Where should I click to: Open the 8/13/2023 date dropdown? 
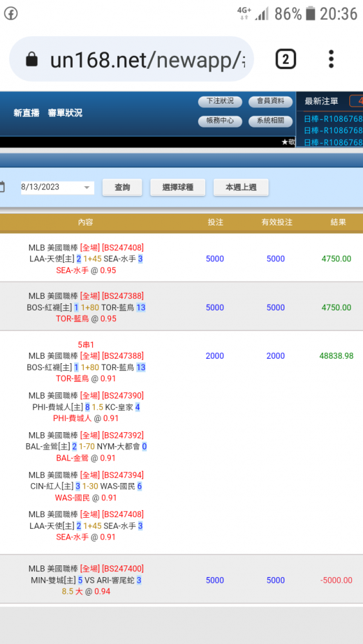pyautogui.click(x=57, y=187)
